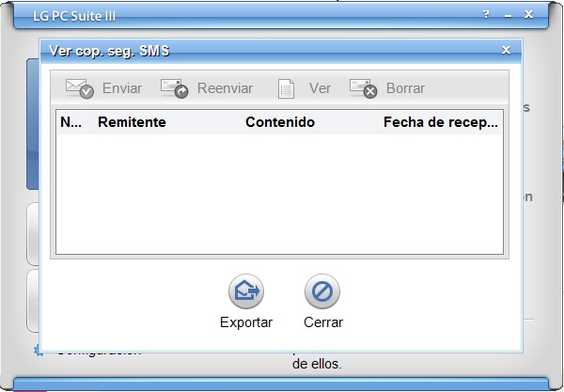
Task: Click the Exportar round icon button
Action: 246,291
